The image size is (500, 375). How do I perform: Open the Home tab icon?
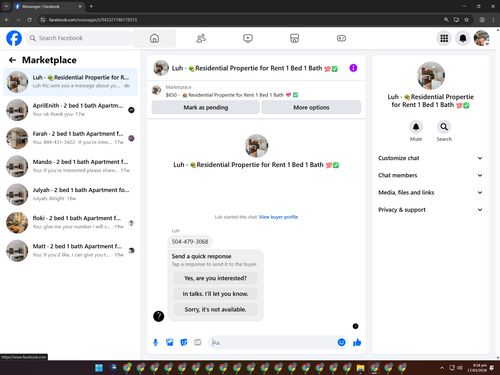[154, 38]
